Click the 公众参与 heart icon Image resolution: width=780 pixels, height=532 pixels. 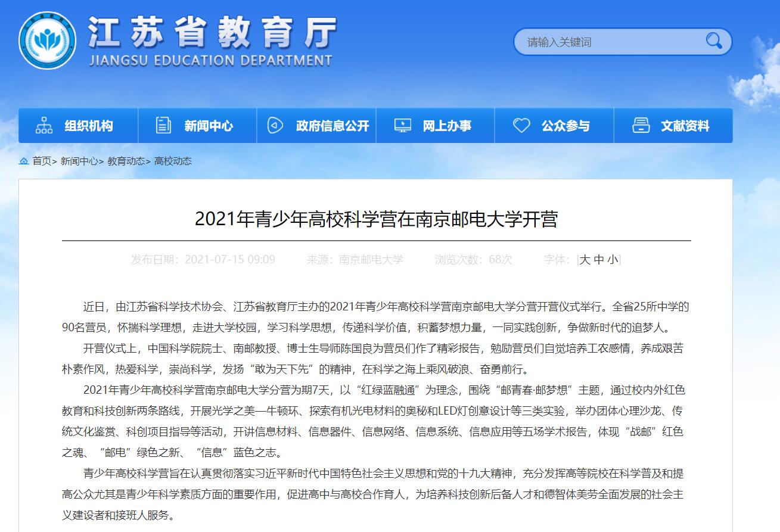(x=521, y=126)
